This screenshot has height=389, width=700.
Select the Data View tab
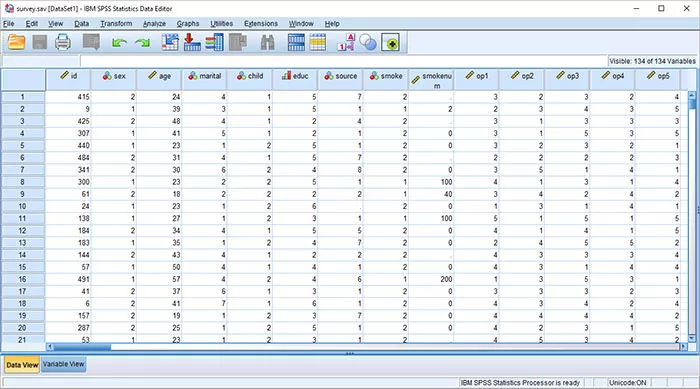coord(22,365)
